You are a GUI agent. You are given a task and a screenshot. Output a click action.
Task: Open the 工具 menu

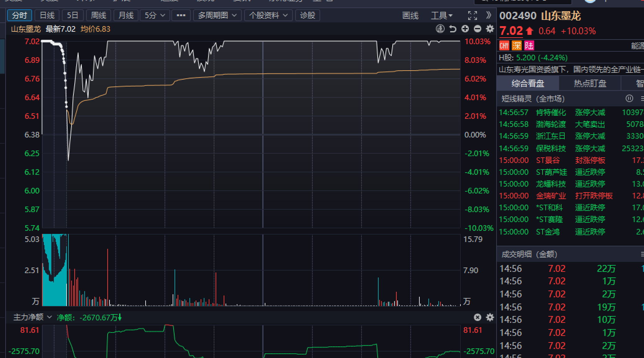tap(441, 15)
